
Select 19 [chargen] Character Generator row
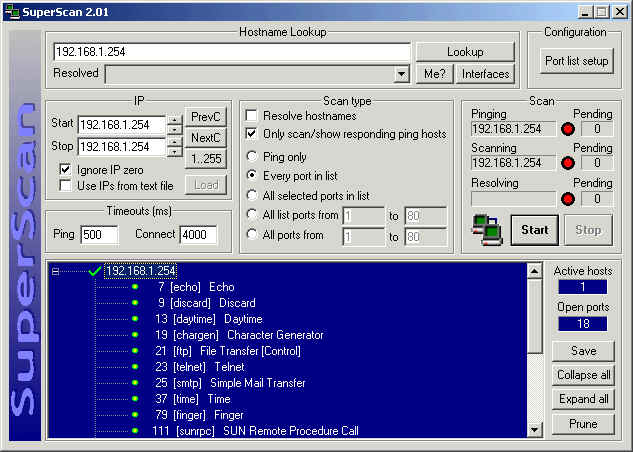[239, 335]
